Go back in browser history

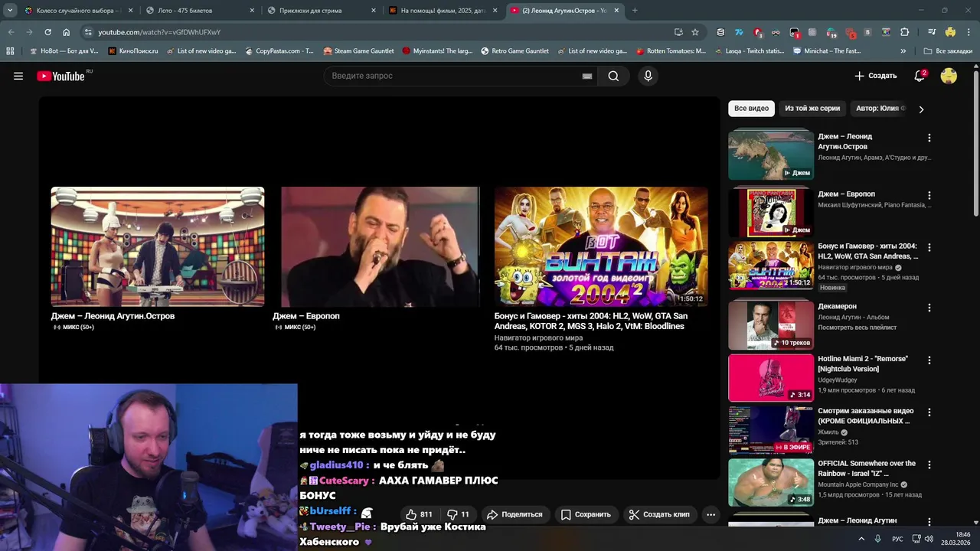point(11,32)
